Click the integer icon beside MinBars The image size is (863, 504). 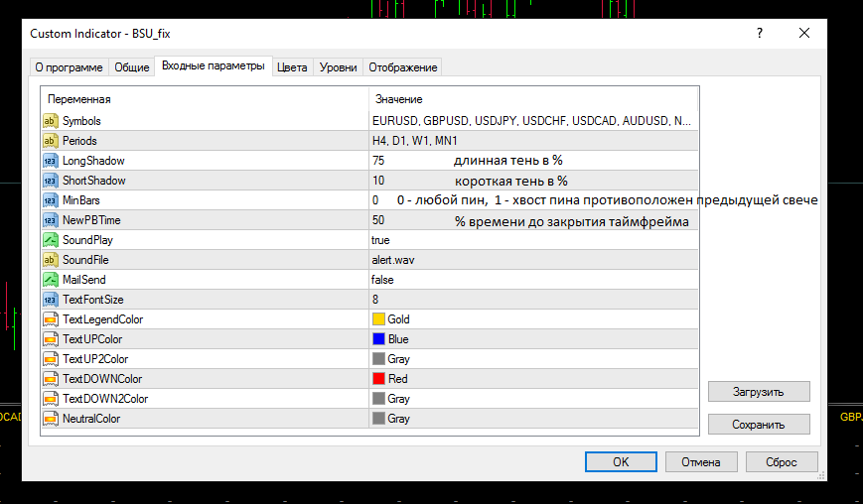(x=50, y=200)
